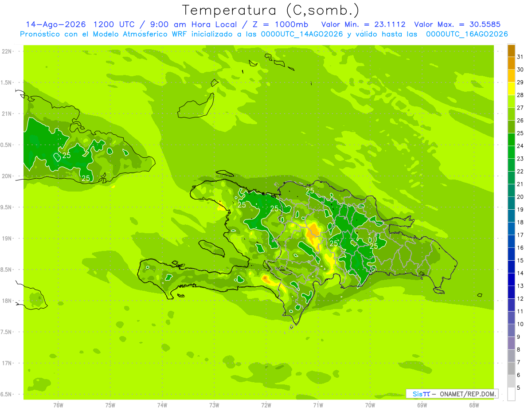
Task: Pick the dark blue swatch between 13 and 14
Action: pos(511,279)
